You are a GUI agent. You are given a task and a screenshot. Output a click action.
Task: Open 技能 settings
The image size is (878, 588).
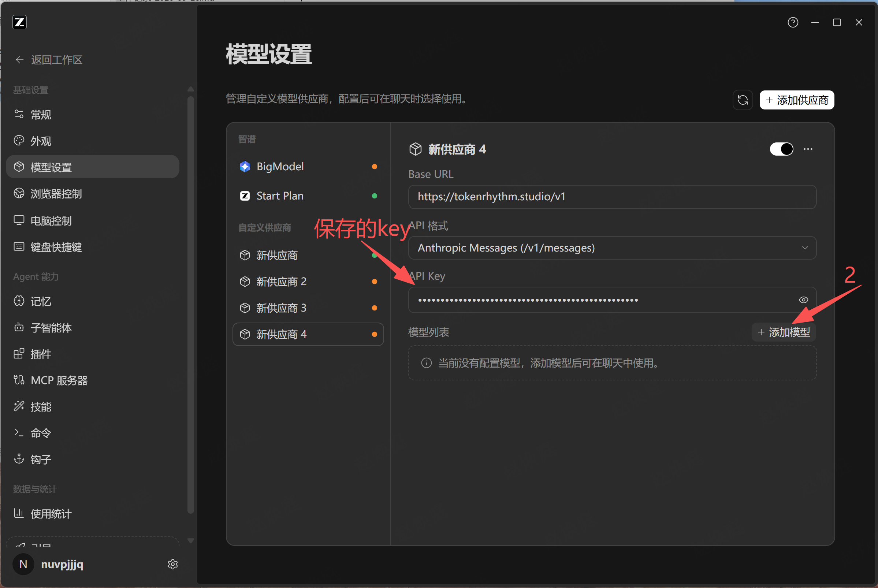(92, 407)
